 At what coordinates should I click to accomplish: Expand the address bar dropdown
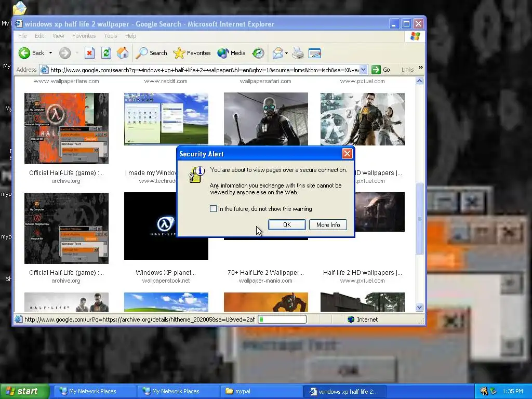(x=363, y=70)
